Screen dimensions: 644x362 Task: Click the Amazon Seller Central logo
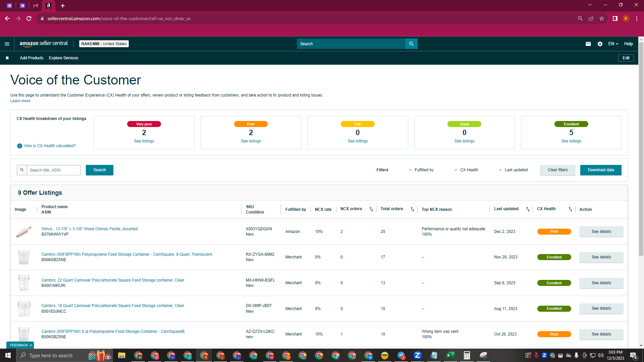pos(44,44)
